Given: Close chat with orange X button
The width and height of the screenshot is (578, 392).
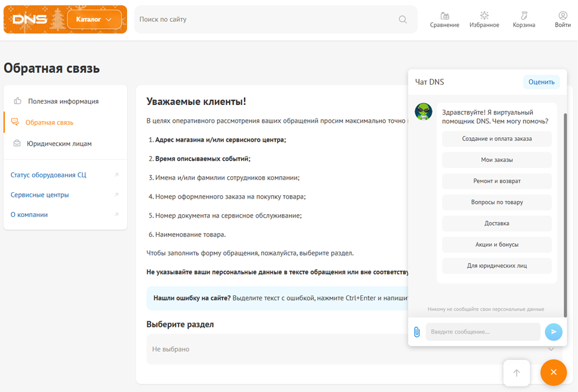Looking at the screenshot, I should [553, 372].
